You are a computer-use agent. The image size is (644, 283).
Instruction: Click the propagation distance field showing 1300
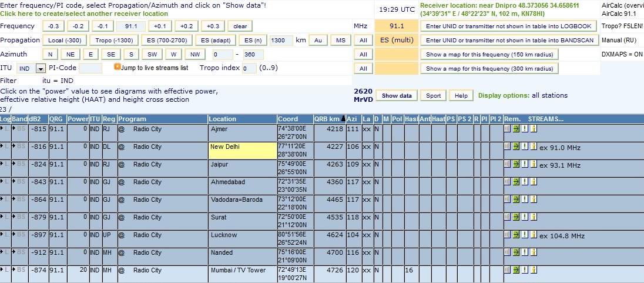pyautogui.click(x=281, y=41)
